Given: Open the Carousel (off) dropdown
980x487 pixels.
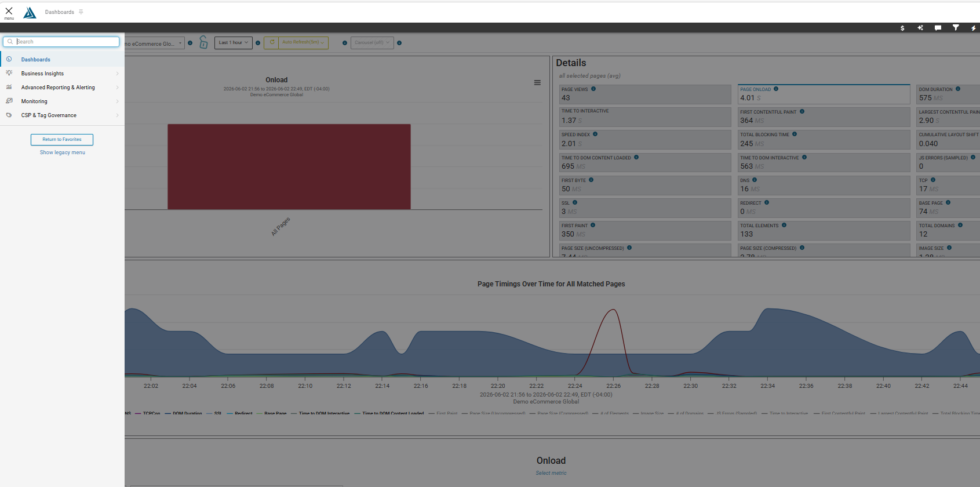Looking at the screenshot, I should click(x=372, y=43).
